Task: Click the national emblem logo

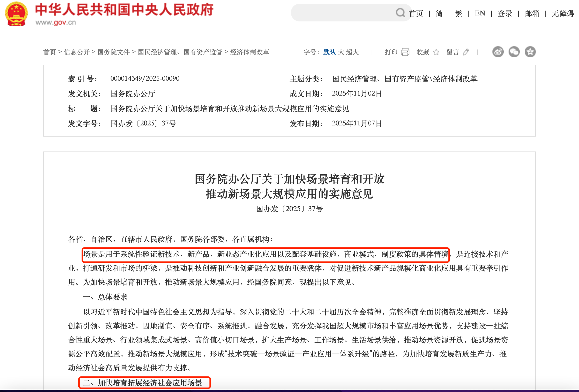Action: pyautogui.click(x=16, y=14)
